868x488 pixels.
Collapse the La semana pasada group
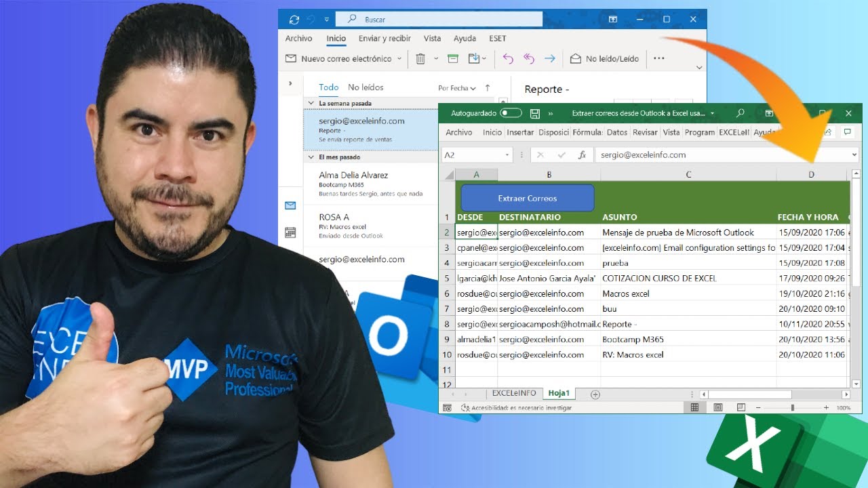coord(311,104)
